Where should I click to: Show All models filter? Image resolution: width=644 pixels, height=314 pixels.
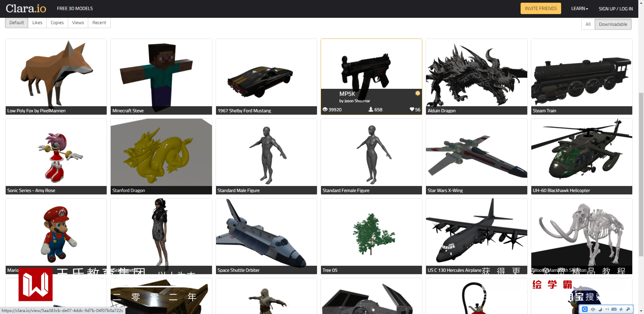(588, 24)
